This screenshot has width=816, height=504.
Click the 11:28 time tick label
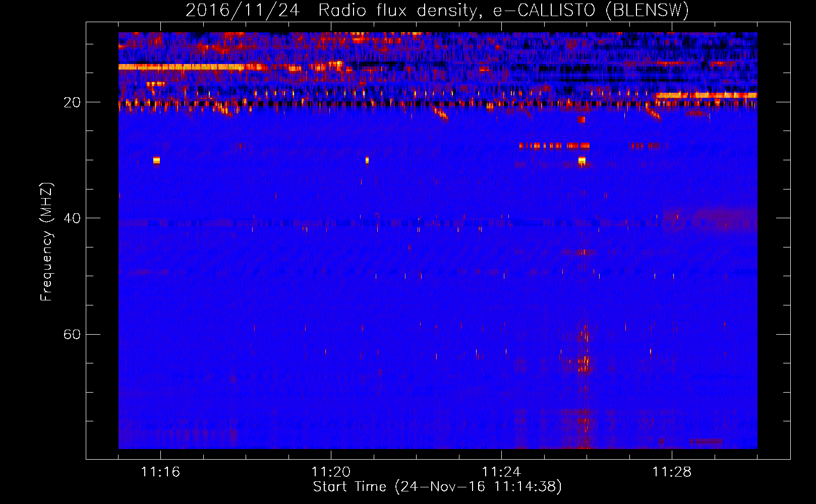(x=672, y=472)
